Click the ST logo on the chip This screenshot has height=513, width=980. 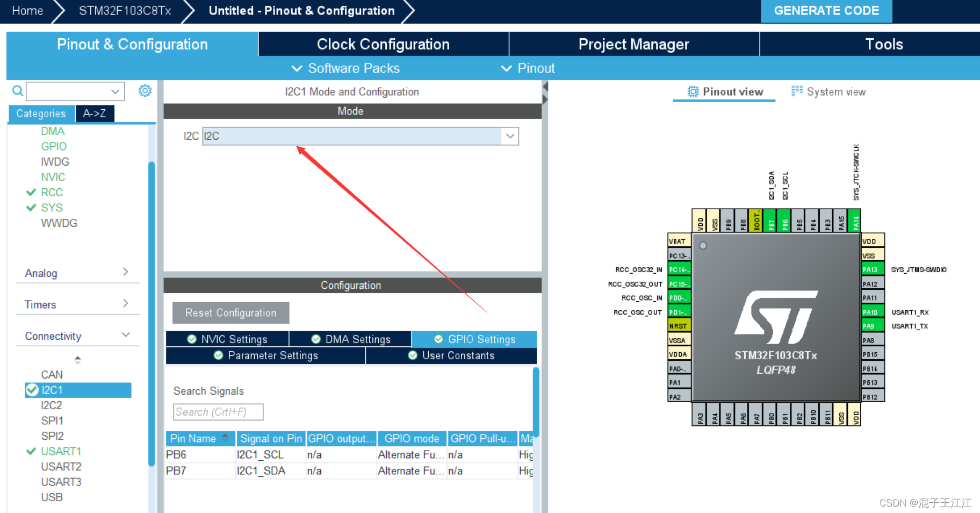point(776,317)
